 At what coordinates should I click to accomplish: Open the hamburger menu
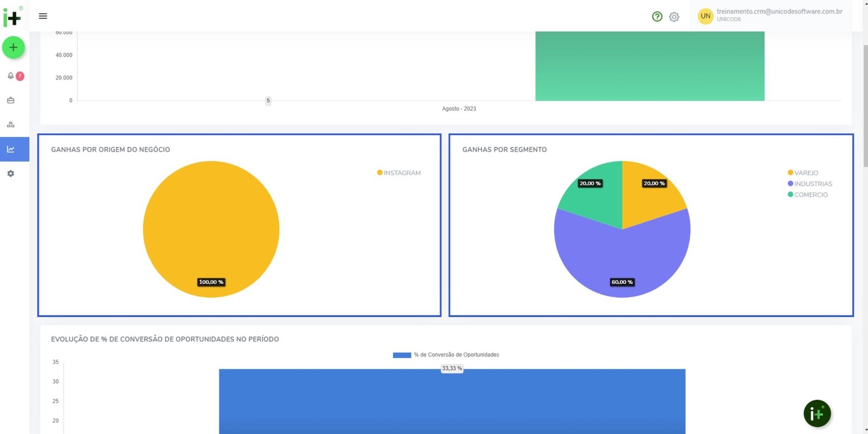43,16
